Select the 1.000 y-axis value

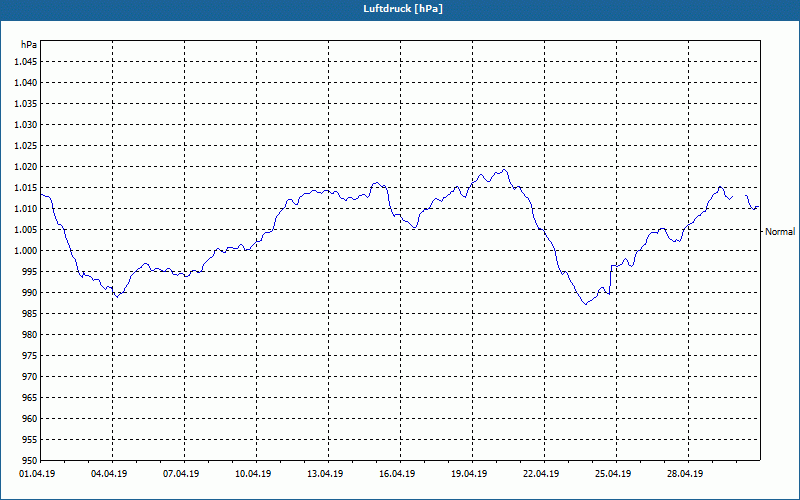27,251
